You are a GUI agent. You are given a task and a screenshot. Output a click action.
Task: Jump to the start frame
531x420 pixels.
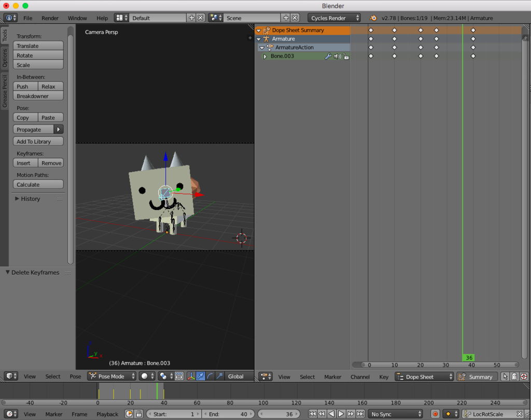click(x=313, y=414)
